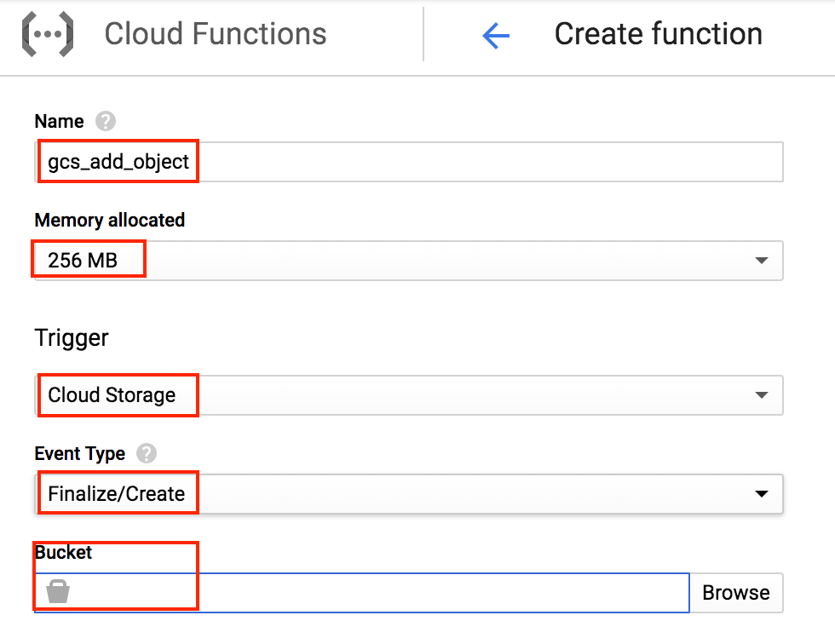Click the Cloud Functions menu title
Image resolution: width=835 pixels, height=644 pixels.
(215, 34)
